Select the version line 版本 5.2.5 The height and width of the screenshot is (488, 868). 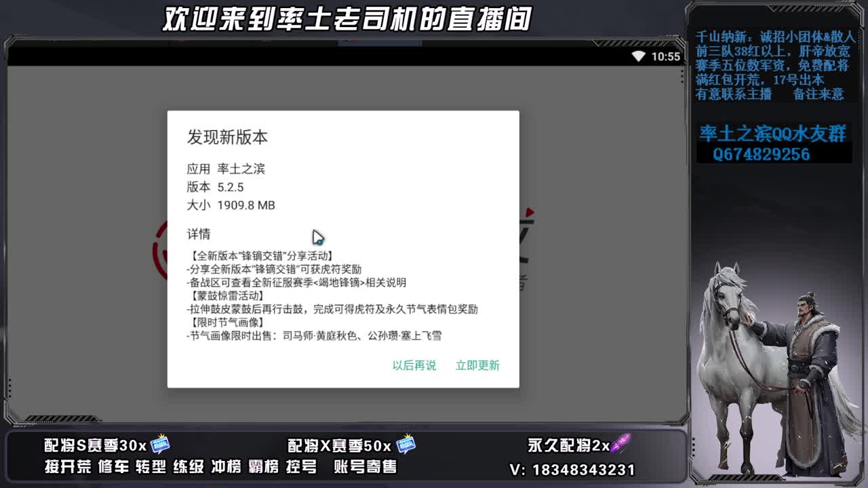pyautogui.click(x=215, y=187)
